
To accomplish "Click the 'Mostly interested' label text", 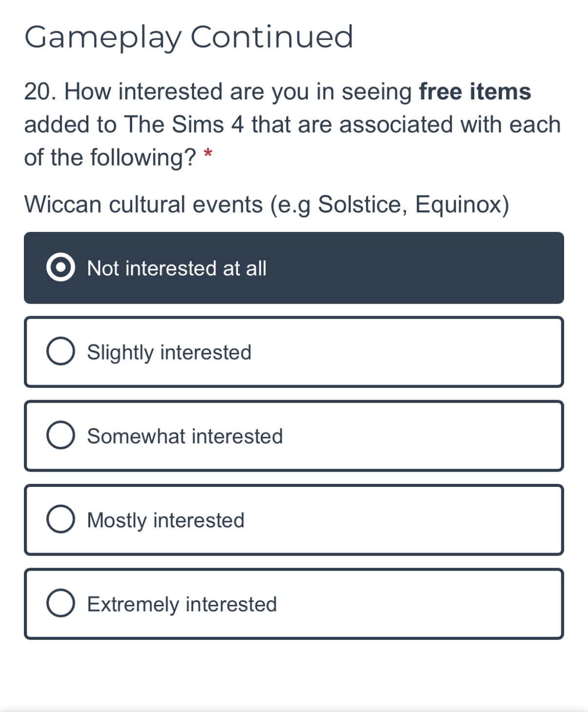I will 166,520.
